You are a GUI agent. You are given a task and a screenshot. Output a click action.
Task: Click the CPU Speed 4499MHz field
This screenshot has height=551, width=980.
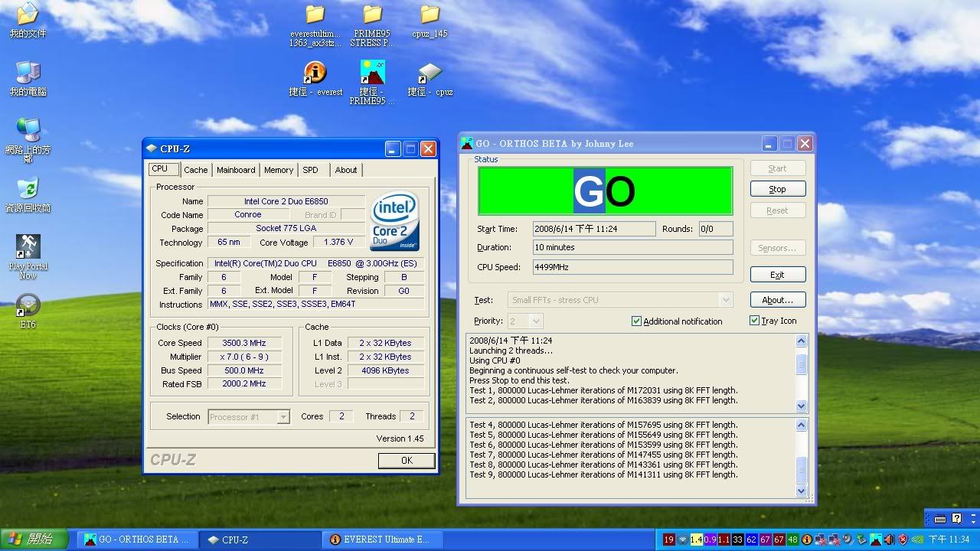pyautogui.click(x=633, y=267)
